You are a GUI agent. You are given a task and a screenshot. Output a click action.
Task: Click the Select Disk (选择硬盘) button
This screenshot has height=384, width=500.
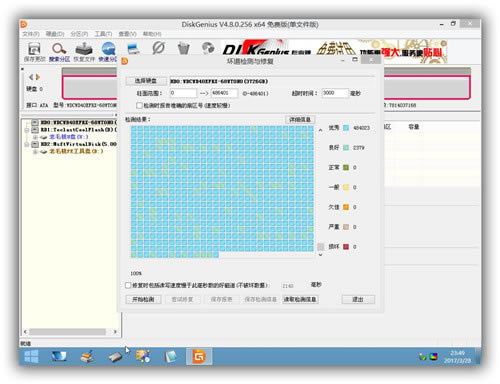[x=146, y=81]
